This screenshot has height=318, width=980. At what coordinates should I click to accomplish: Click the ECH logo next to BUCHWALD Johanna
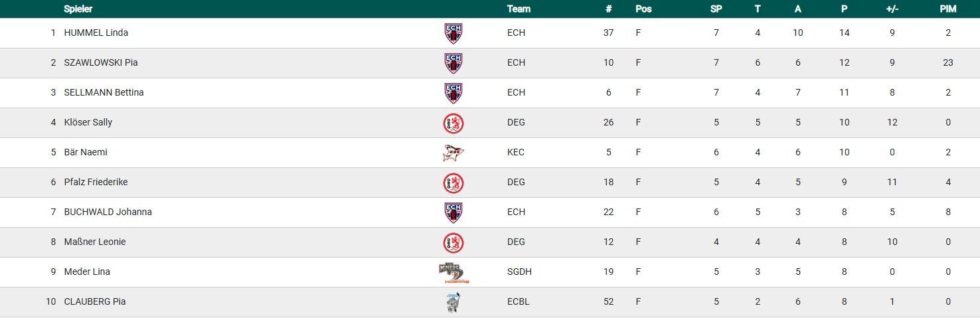(453, 212)
